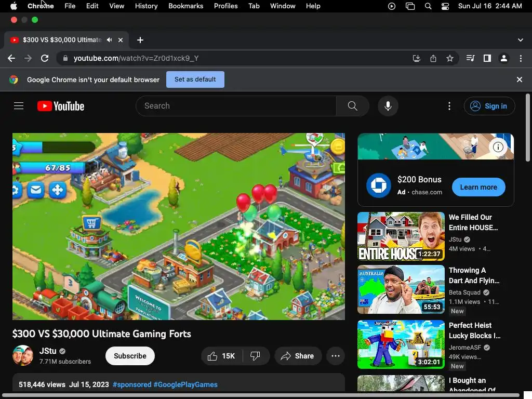
Task: Click JStu channel name under video
Action: pyautogui.click(x=48, y=351)
